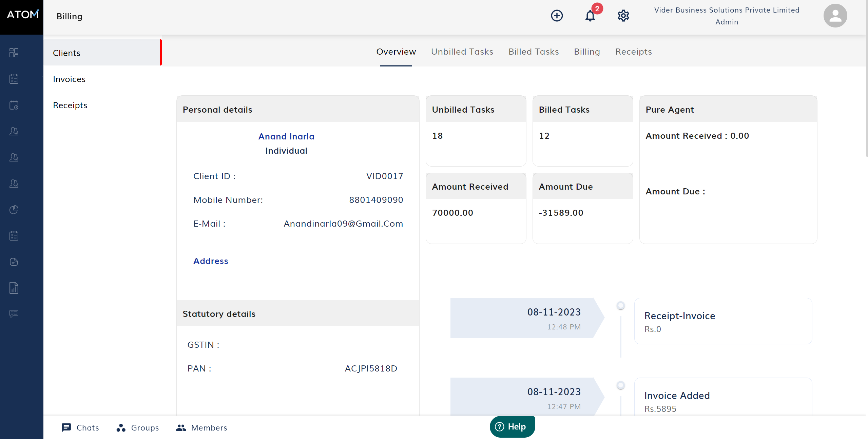This screenshot has width=868, height=439.
Task: Click the chat message sidebar icon
Action: pos(14,314)
